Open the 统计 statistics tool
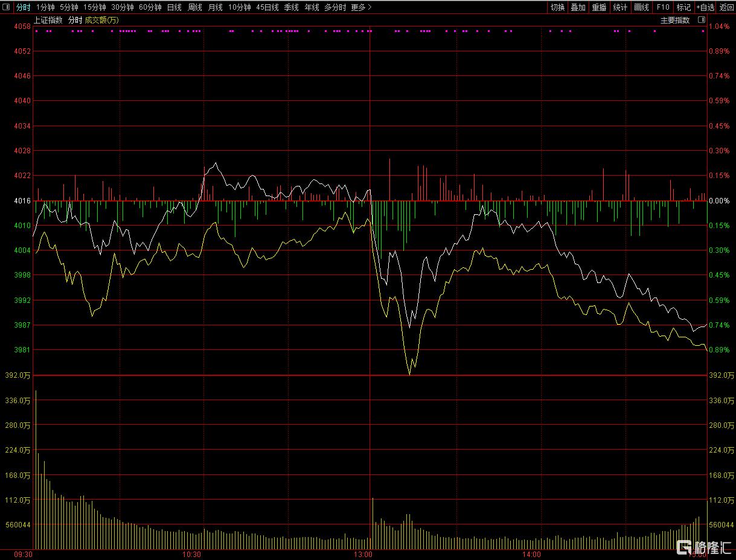This screenshot has height=560, width=736. pyautogui.click(x=620, y=7)
